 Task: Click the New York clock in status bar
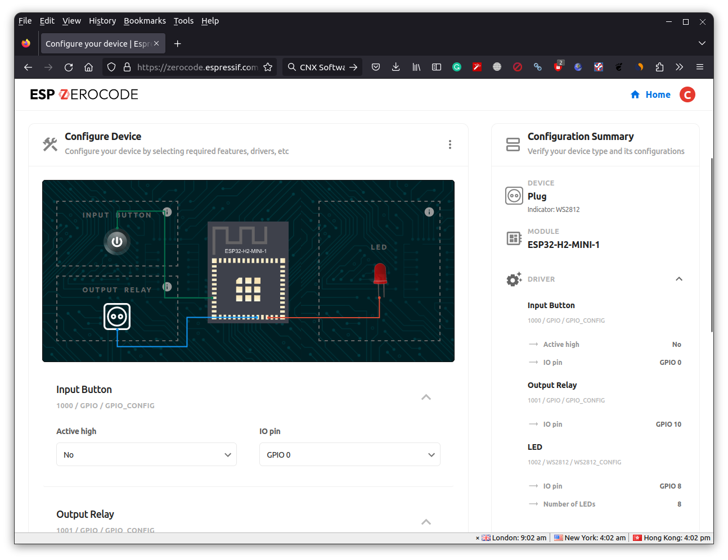click(590, 538)
